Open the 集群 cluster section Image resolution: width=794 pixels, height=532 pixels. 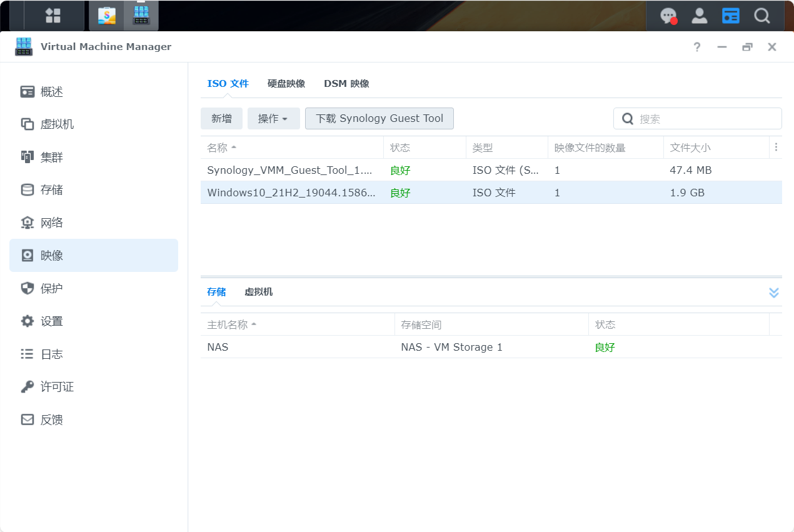point(52,158)
